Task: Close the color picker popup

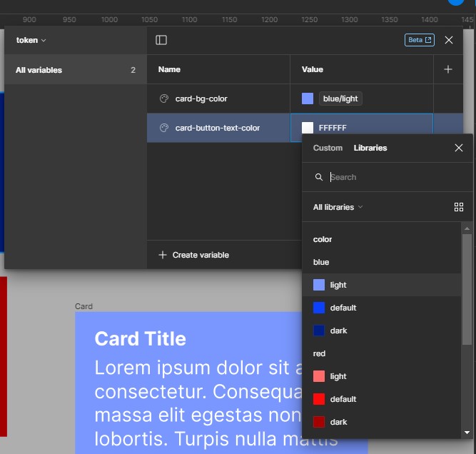Action: pos(459,148)
